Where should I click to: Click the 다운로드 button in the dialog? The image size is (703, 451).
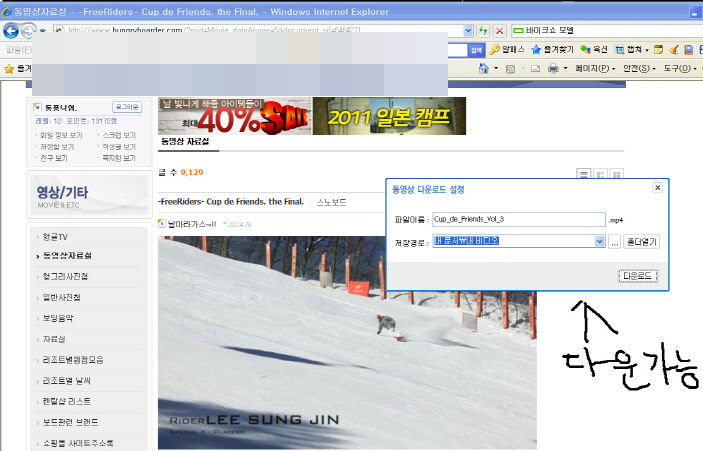(637, 275)
